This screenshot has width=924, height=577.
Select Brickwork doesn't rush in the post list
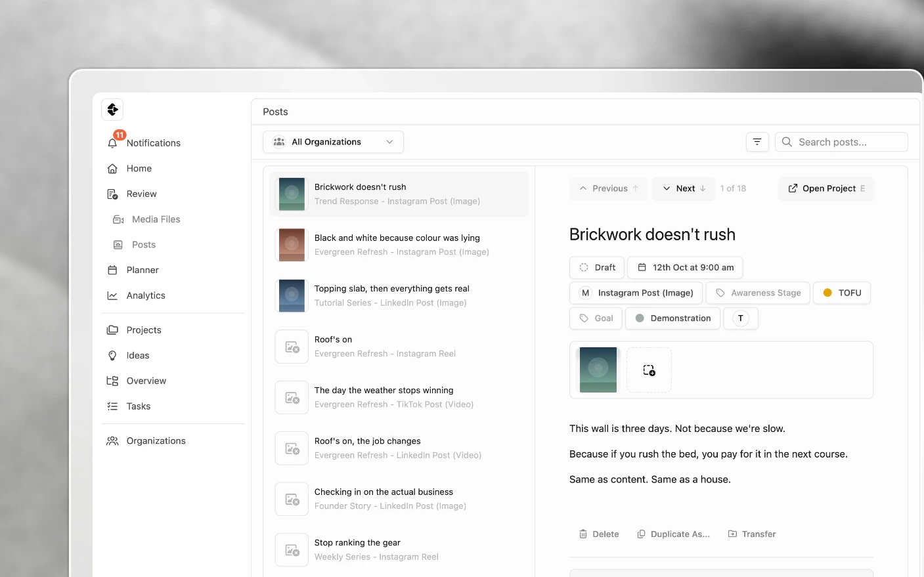click(399, 194)
